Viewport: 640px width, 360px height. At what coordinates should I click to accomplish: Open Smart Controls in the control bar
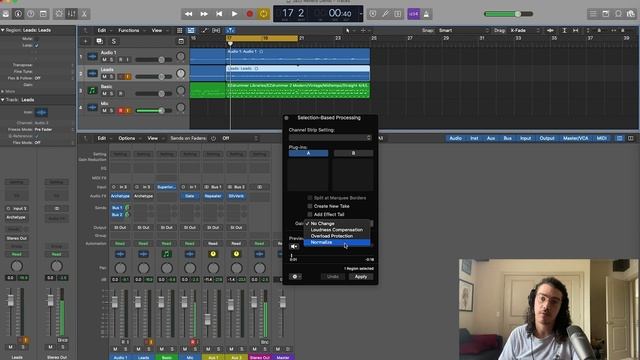[59, 14]
